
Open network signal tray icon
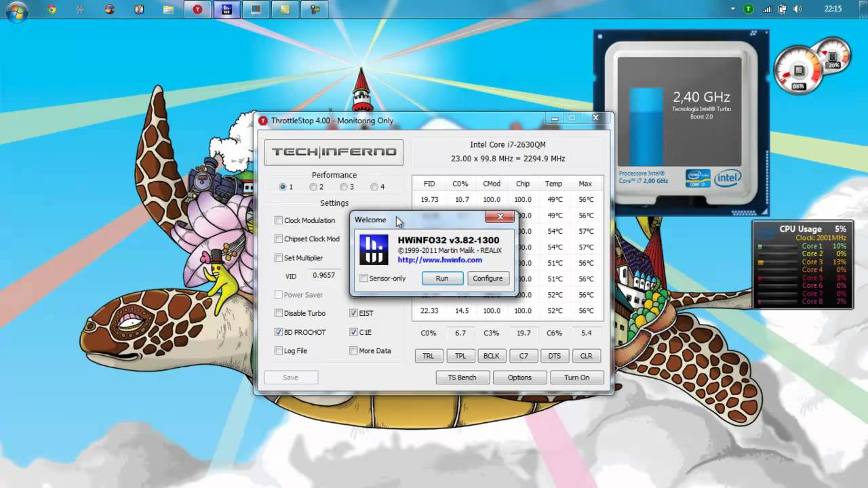pos(767,9)
